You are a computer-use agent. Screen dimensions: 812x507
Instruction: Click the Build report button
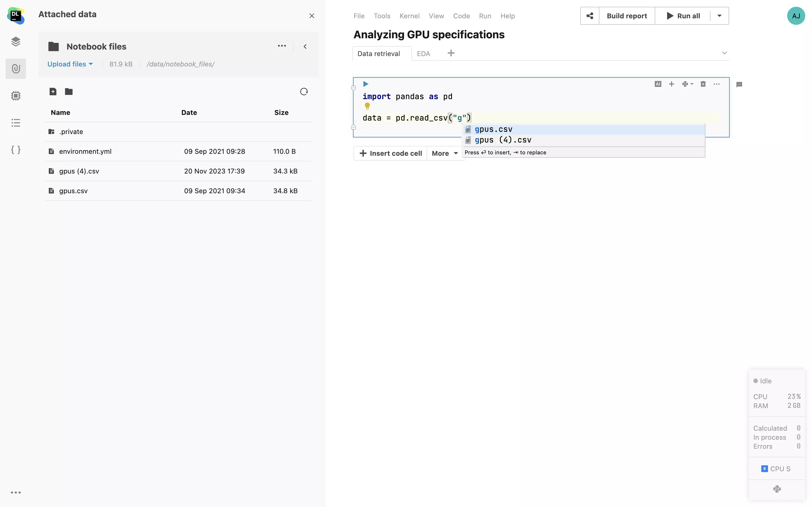click(626, 16)
